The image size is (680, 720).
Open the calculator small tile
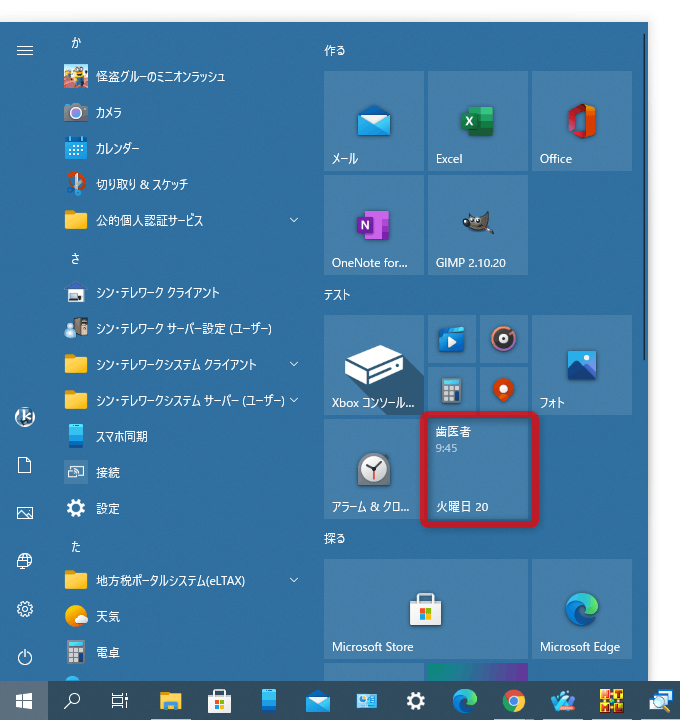point(452,391)
